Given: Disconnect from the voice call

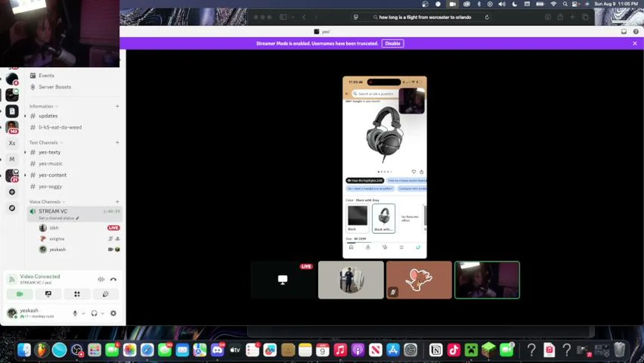Looking at the screenshot, I should tap(113, 279).
